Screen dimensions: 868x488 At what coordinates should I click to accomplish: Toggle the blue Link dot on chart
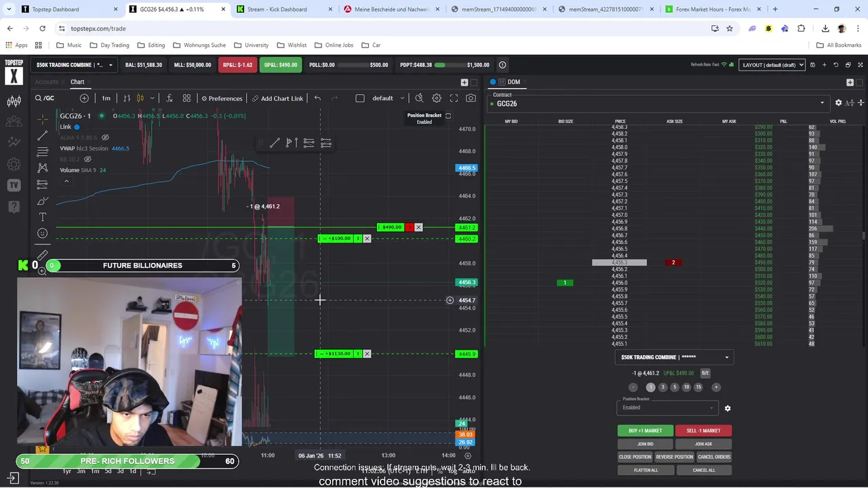tap(77, 127)
